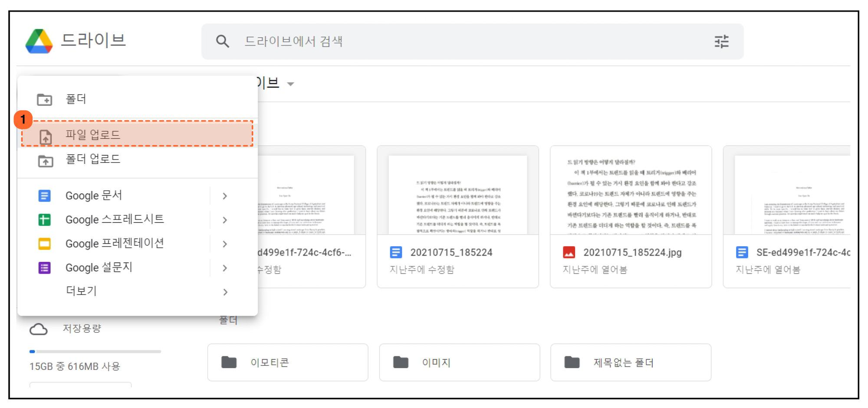Screen dimensions: 868x408
Task: Select 폴더 menu item
Action: click(138, 99)
